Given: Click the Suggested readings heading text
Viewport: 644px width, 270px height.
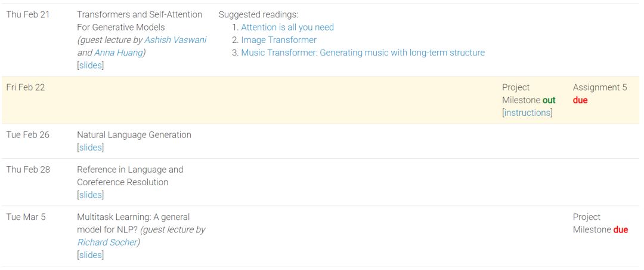Looking at the screenshot, I should coord(258,14).
